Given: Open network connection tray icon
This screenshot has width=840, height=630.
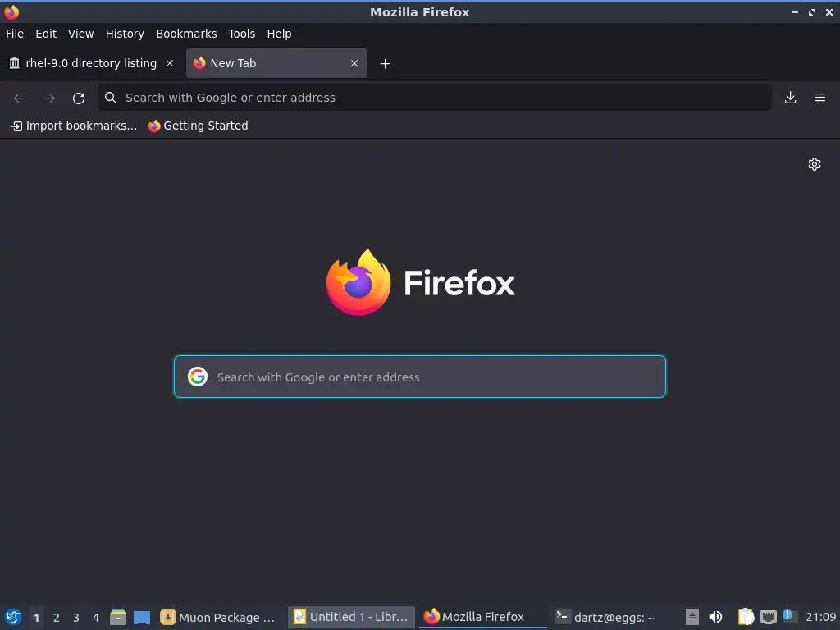Looking at the screenshot, I should pos(768,617).
